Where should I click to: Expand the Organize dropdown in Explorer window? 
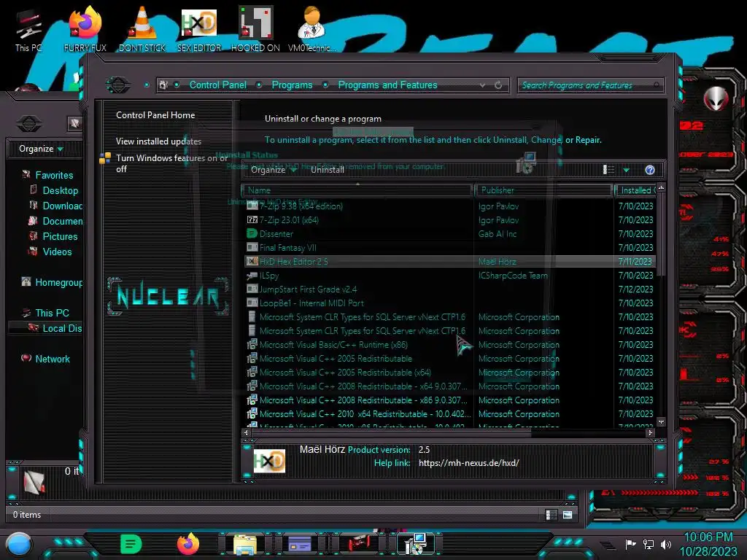point(41,149)
